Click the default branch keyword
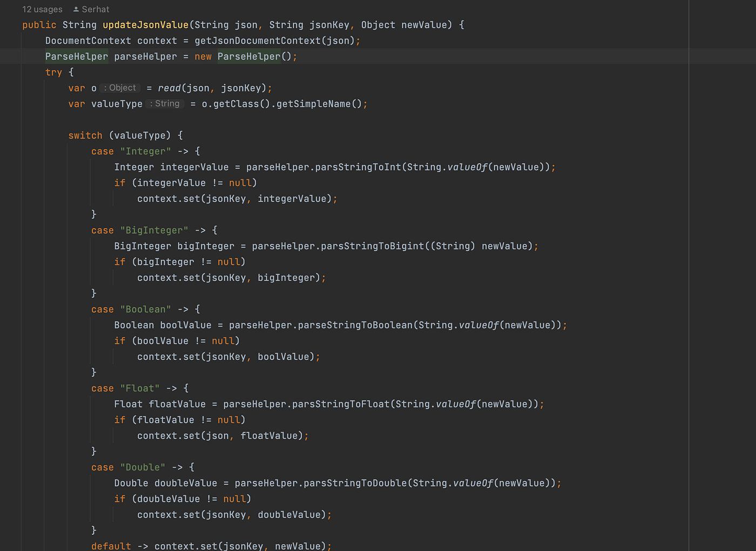Viewport: 756px width, 551px height. (111, 546)
